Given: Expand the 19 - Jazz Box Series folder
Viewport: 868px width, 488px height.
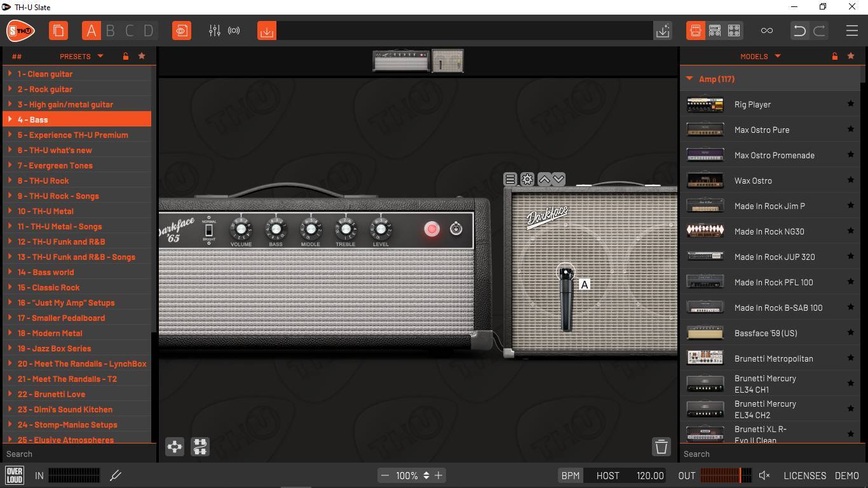Looking at the screenshot, I should pyautogui.click(x=10, y=348).
